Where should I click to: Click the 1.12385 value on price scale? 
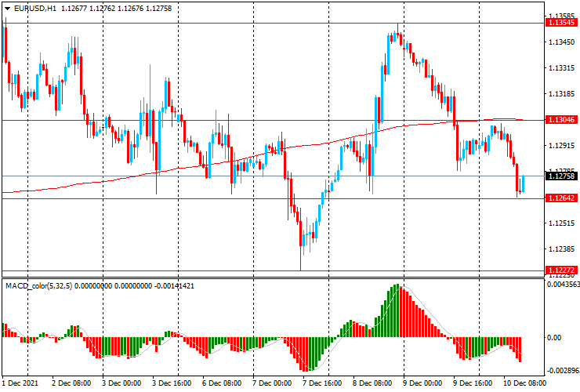pos(561,249)
